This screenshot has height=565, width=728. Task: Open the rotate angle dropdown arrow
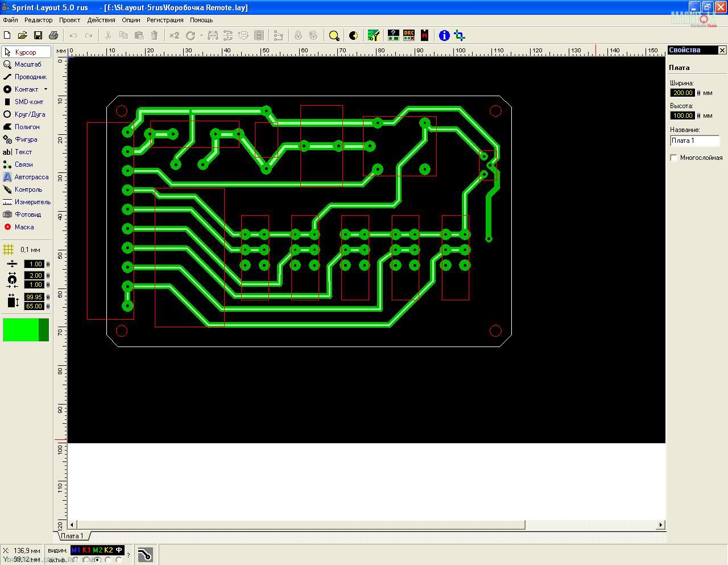tap(201, 35)
